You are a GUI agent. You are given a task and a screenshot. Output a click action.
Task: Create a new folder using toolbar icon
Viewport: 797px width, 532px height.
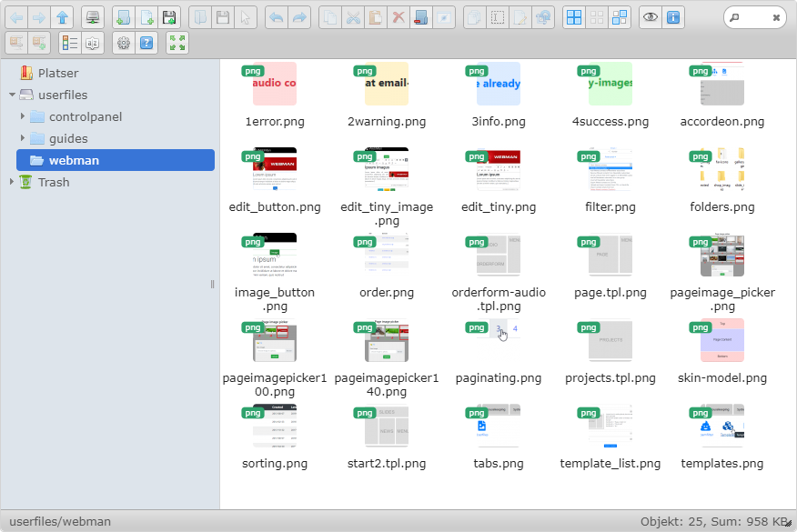(x=123, y=17)
